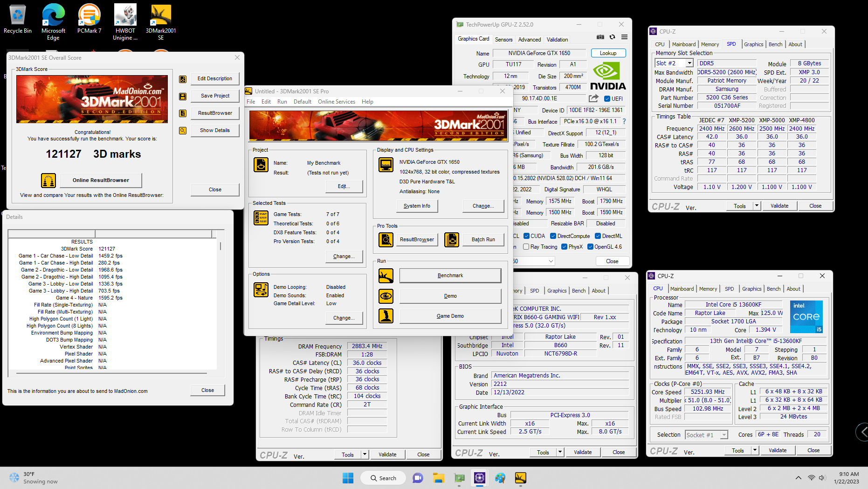This screenshot has height=489, width=868.
Task: Take GPU-Z screenshot with camera icon
Action: [x=600, y=37]
